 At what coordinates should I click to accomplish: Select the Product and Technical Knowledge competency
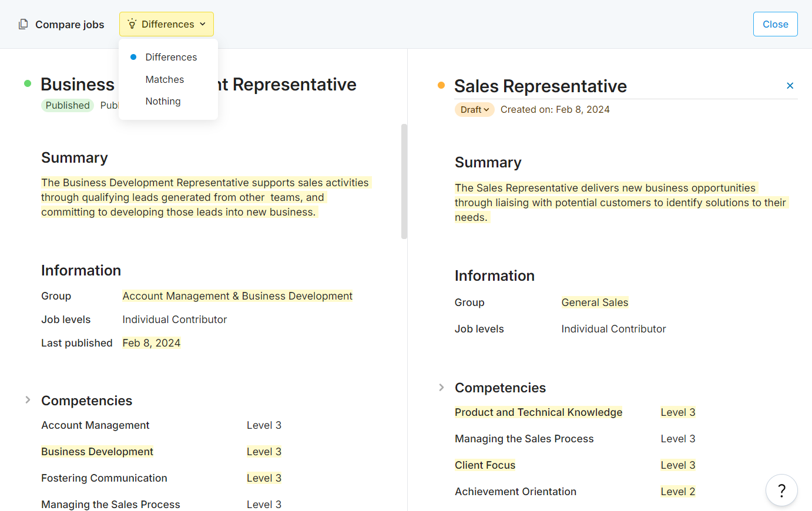click(x=538, y=412)
